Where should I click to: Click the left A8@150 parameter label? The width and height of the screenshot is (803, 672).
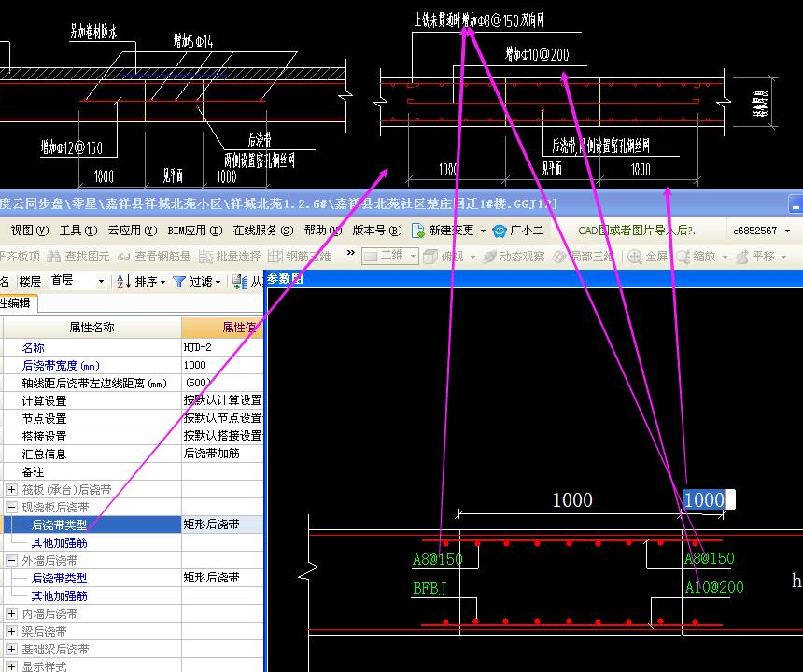tap(437, 559)
